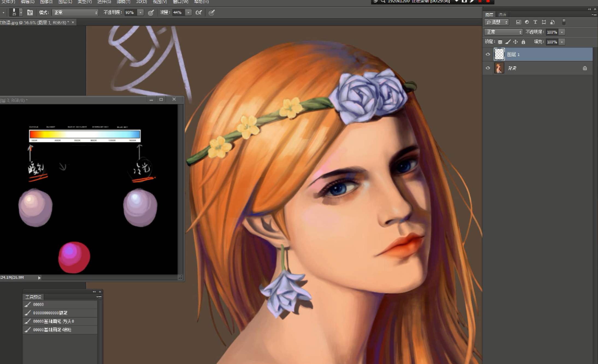Expand layer opacity 100% slider arrow
This screenshot has height=364, width=598.
pos(562,32)
